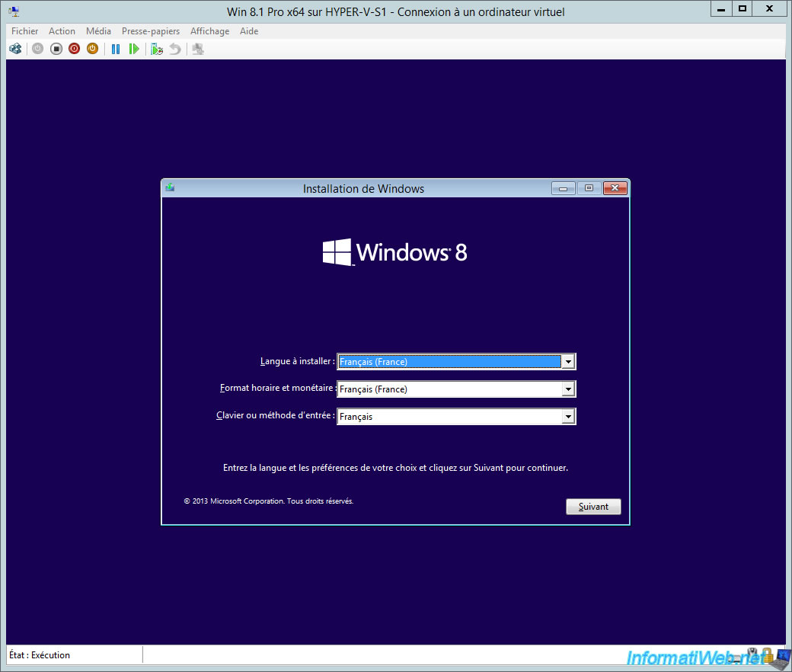Click the 'Format horaire et monétaire' label
Screen dimensions: 792x672
pyautogui.click(x=278, y=388)
